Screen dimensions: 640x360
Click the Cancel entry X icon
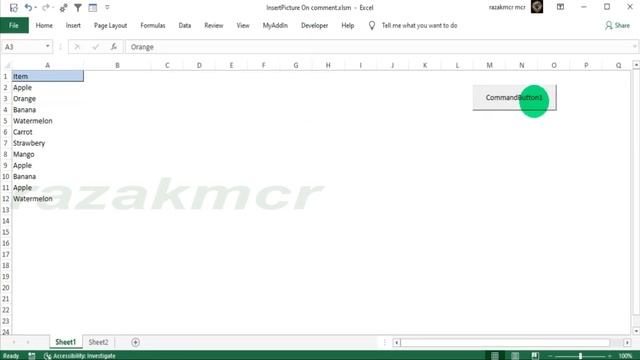pos(77,47)
